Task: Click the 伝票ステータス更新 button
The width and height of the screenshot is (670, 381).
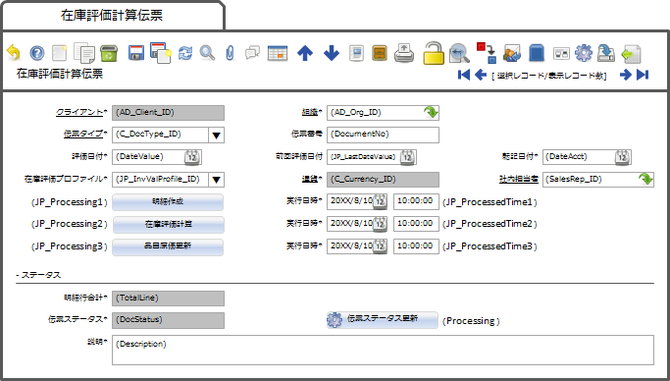Action: 382,319
